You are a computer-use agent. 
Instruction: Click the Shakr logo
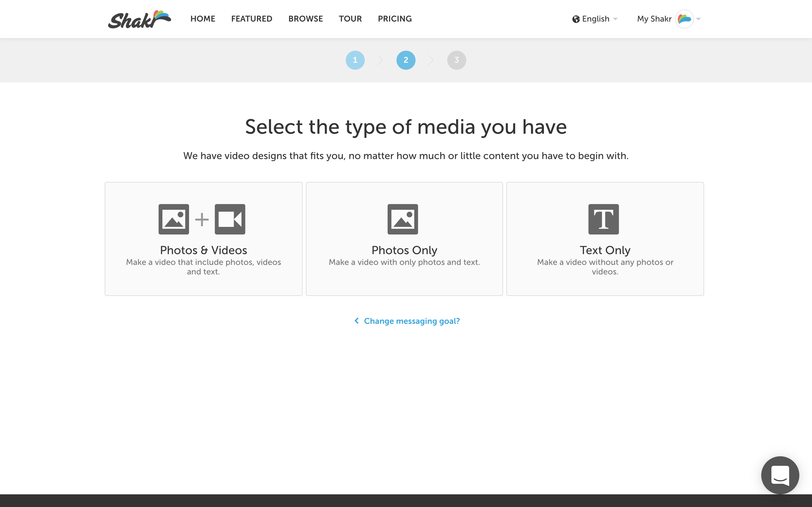point(139,19)
